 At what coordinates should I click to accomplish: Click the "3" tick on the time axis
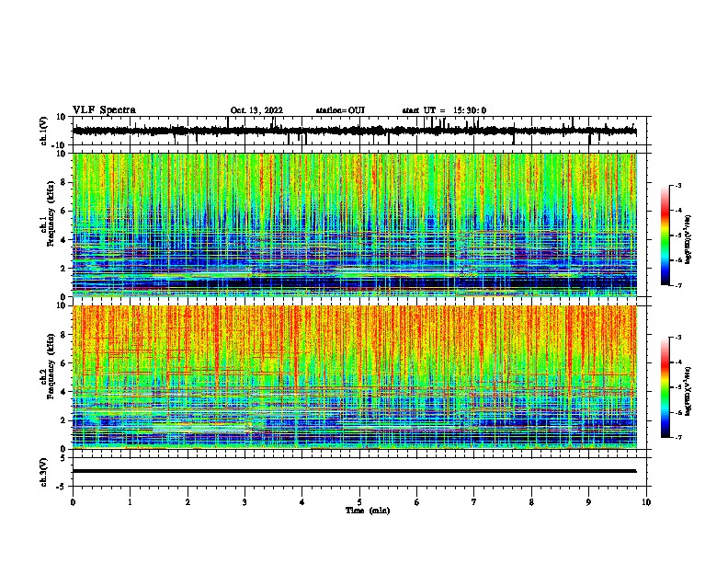(245, 502)
